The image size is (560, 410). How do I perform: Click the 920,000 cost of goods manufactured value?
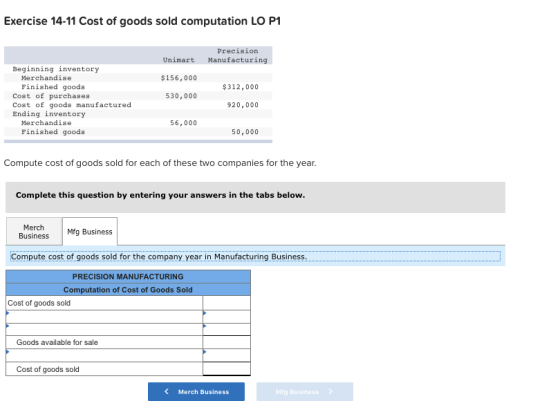(x=242, y=105)
